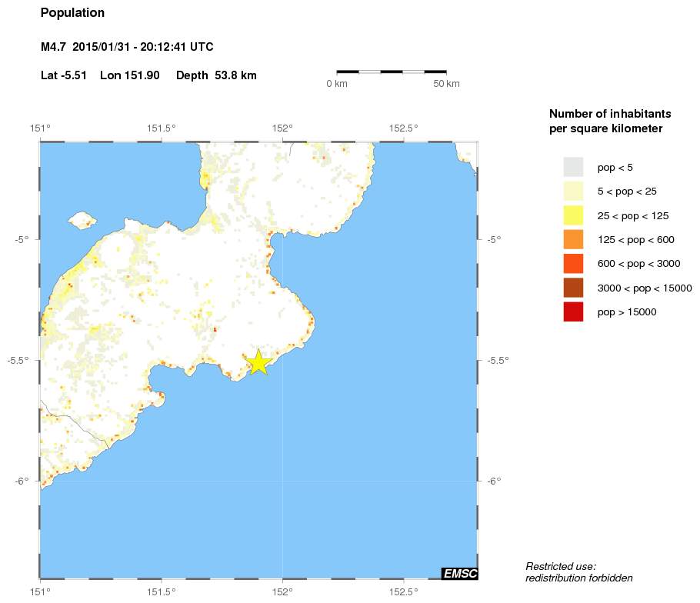
Task: Click the '50 km' scale label
Action: click(x=446, y=84)
